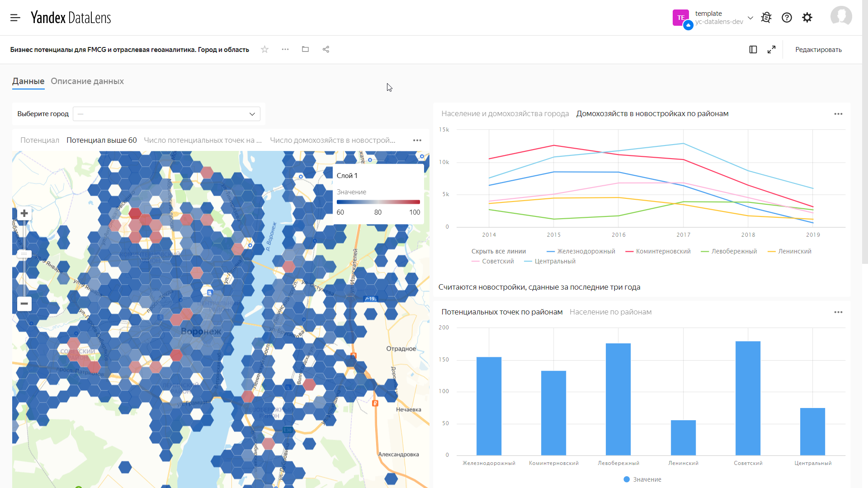Click the favorite star icon on the dashboard
Viewport: 868px width, 488px height.
tap(264, 49)
